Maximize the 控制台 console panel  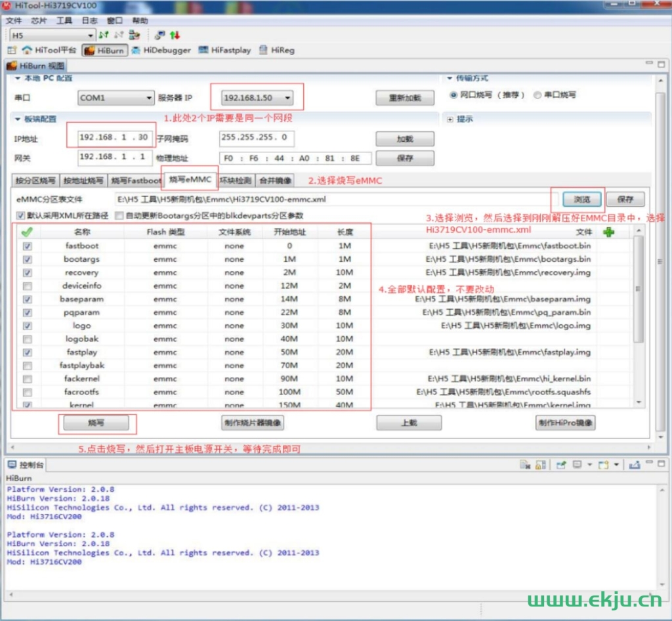(661, 463)
